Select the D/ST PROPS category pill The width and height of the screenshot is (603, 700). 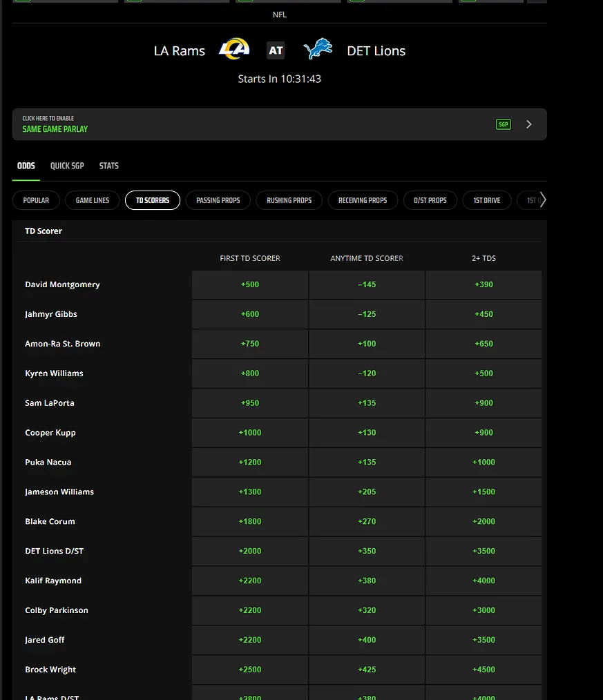(x=430, y=200)
